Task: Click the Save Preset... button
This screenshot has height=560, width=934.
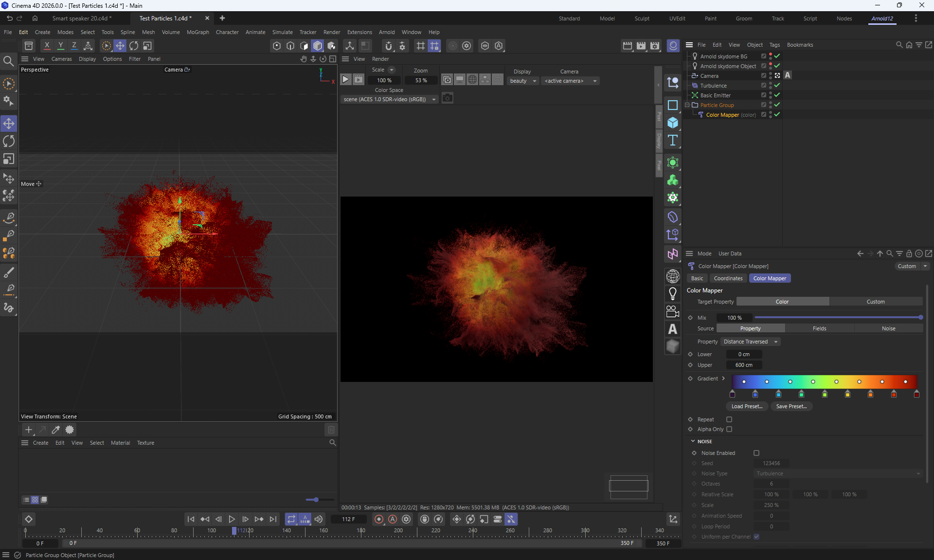Action: click(791, 406)
